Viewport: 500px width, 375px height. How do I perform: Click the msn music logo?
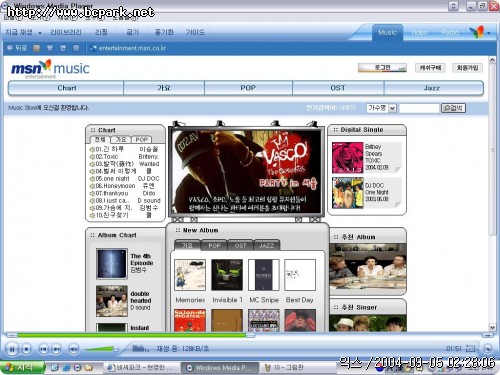pos(50,69)
